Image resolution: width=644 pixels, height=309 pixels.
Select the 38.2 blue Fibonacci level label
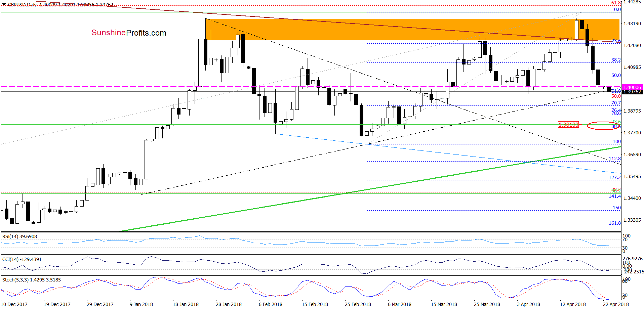pos(616,60)
